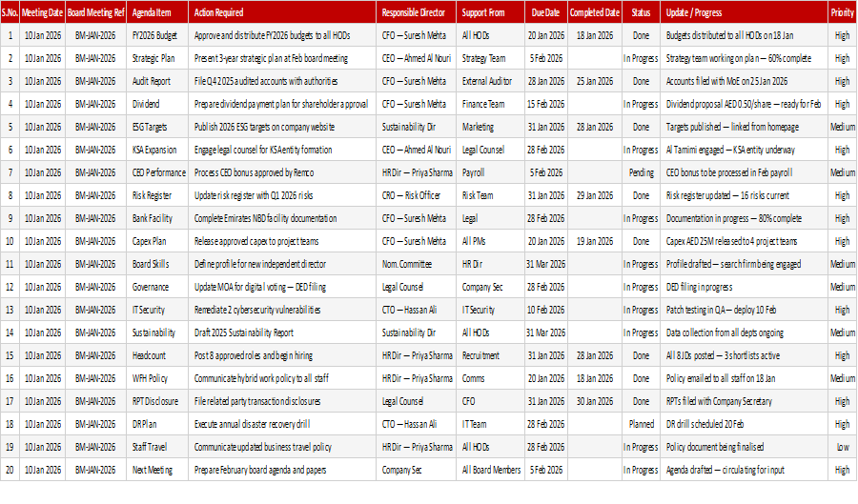This screenshot has height=504, width=858.
Task: Select the Low priority cell for Staff Travel
Action: [842, 447]
